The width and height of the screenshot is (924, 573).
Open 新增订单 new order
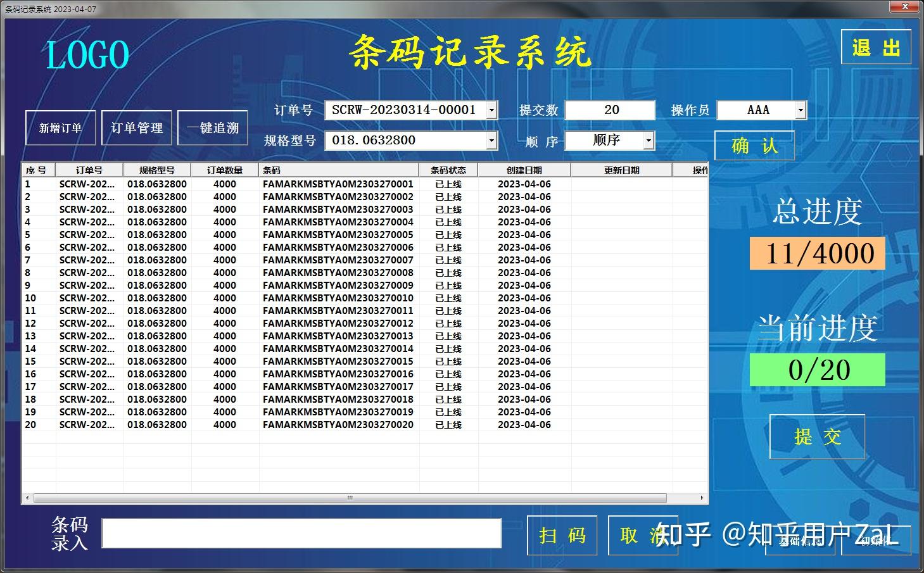click(61, 128)
